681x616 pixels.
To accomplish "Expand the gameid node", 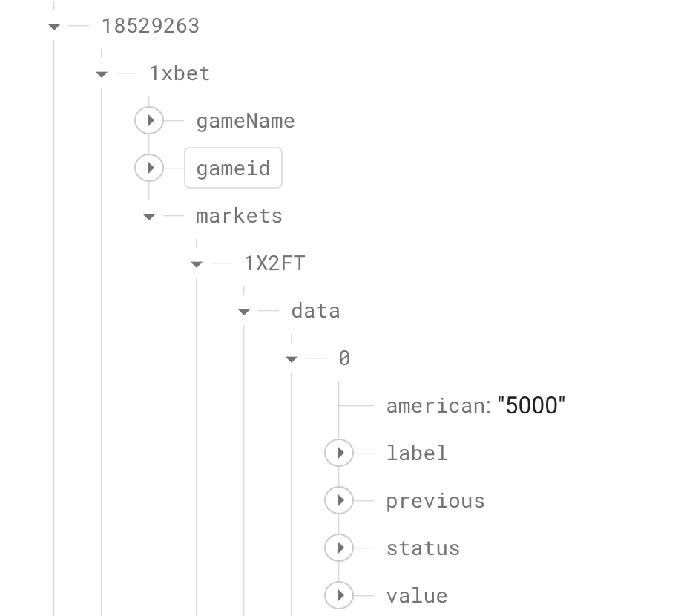I will [149, 168].
